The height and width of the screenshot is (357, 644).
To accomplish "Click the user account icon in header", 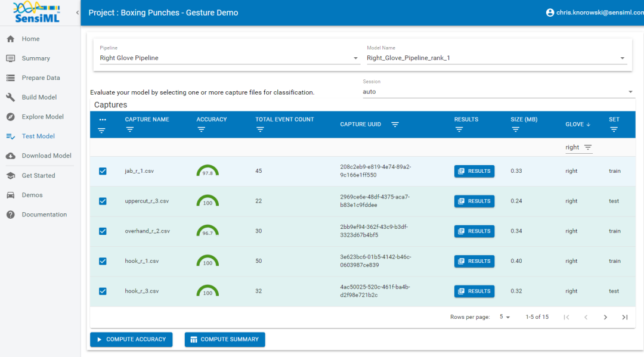I will [x=550, y=13].
